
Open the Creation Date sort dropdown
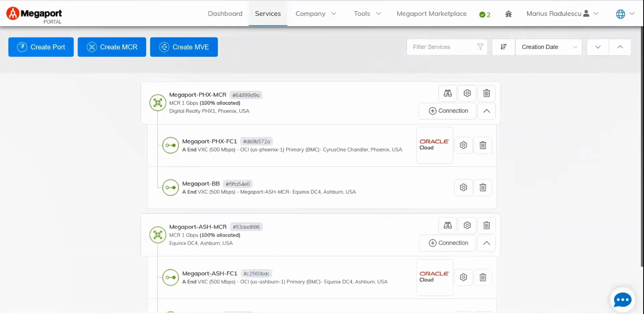pos(548,47)
